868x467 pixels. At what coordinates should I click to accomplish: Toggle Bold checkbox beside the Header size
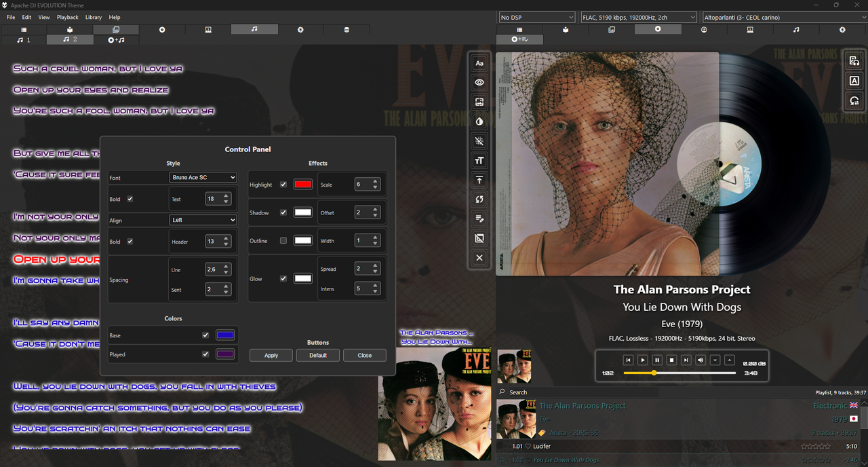[x=130, y=242]
